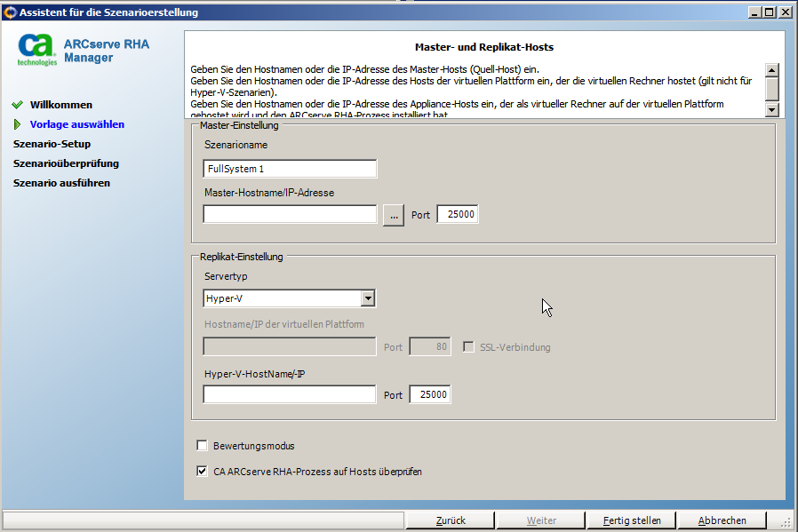Image resolution: width=798 pixels, height=532 pixels.
Task: Click the green arrow beside Vorlage auswählen
Action: click(x=17, y=124)
